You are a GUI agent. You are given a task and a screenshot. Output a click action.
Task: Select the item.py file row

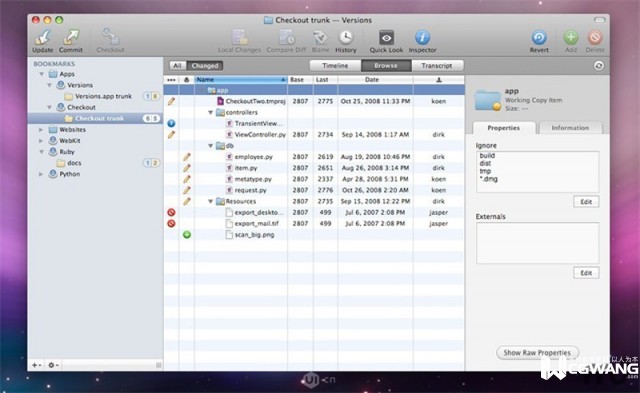click(x=314, y=168)
